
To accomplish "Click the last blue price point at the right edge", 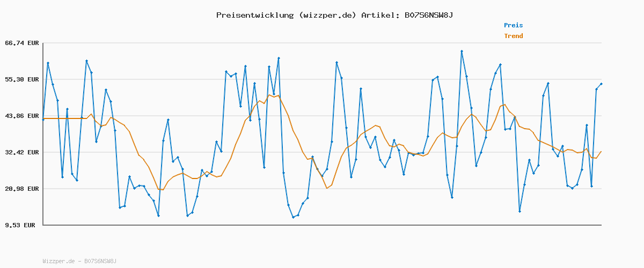I will (x=601, y=84).
